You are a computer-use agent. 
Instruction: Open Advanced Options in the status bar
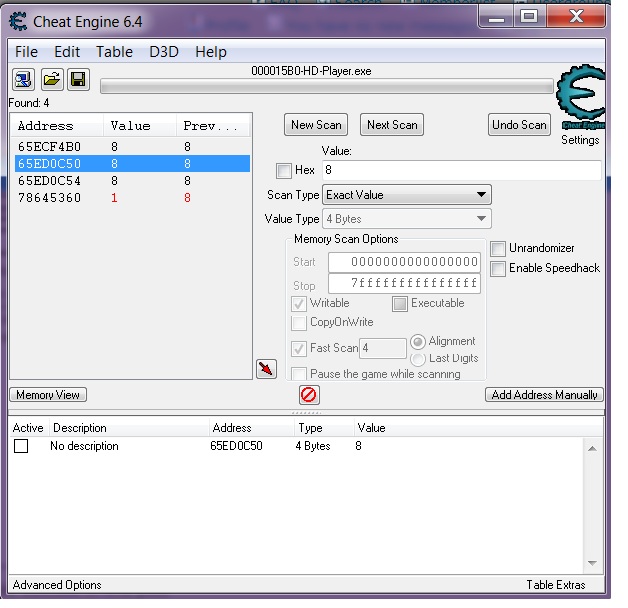click(57, 585)
